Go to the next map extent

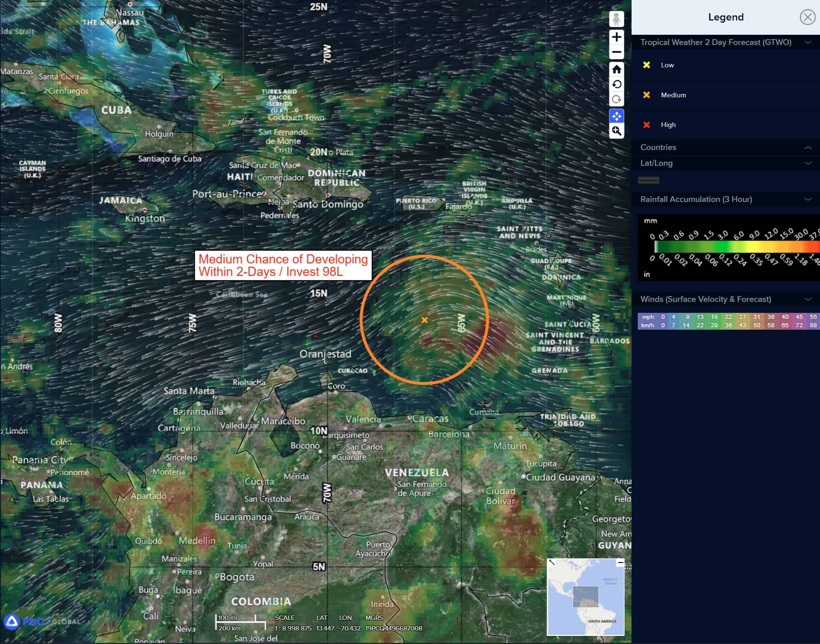pyautogui.click(x=617, y=100)
